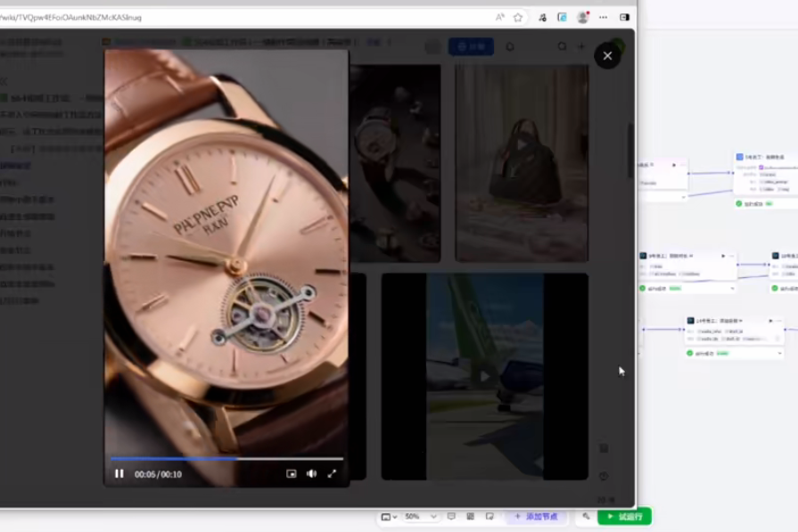
Task: Open the browser profile avatar
Action: [583, 17]
